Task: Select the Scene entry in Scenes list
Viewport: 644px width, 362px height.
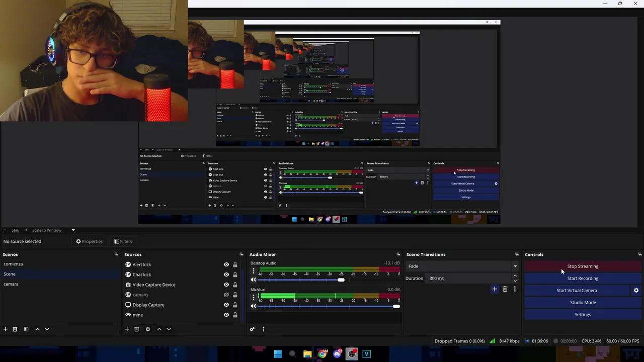Action: (60, 274)
